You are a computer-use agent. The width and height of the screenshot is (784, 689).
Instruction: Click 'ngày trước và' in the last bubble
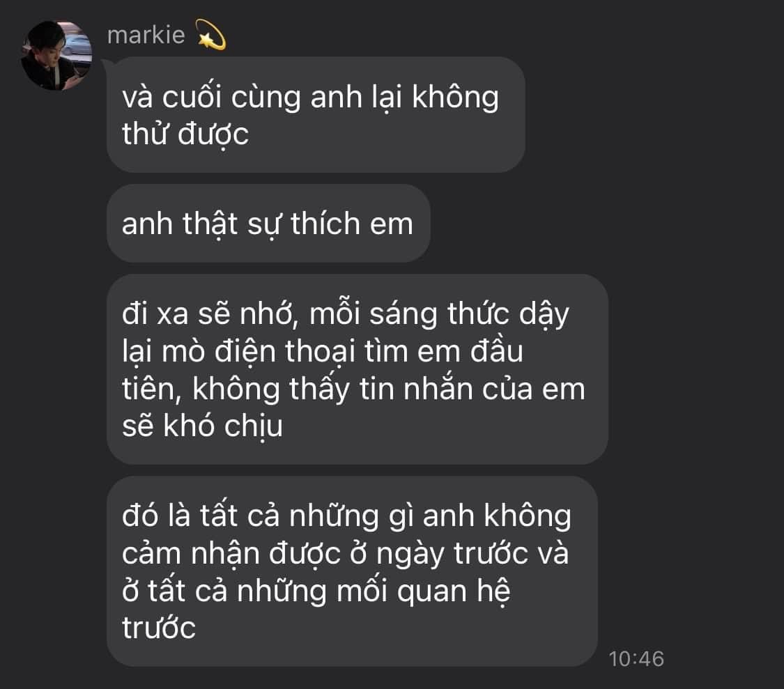[472, 554]
